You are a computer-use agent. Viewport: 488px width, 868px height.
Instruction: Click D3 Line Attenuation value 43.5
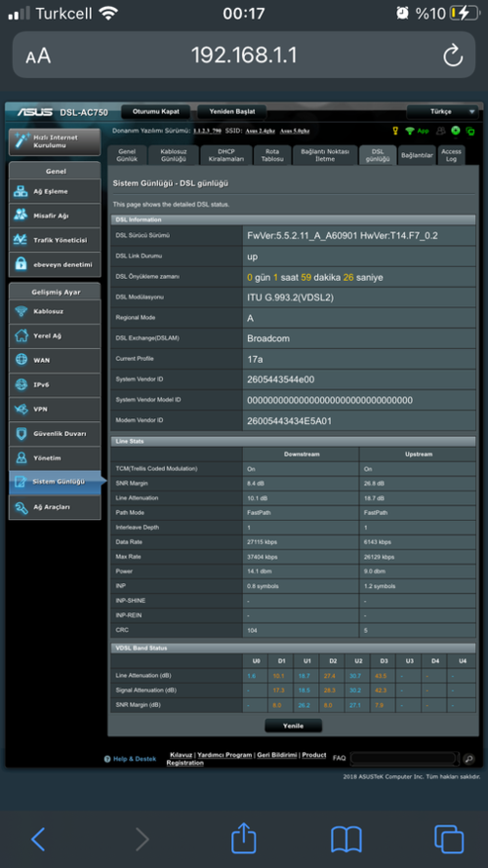(x=383, y=675)
